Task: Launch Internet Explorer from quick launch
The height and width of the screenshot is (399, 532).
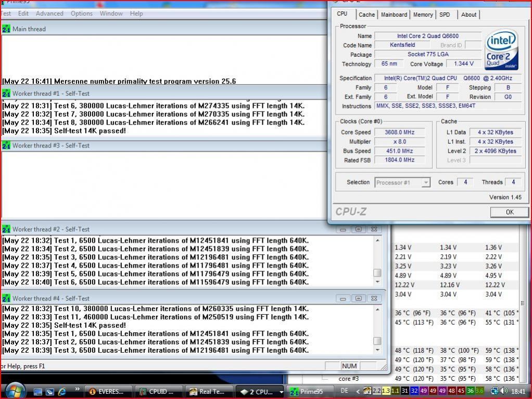Action: [x=62, y=392]
